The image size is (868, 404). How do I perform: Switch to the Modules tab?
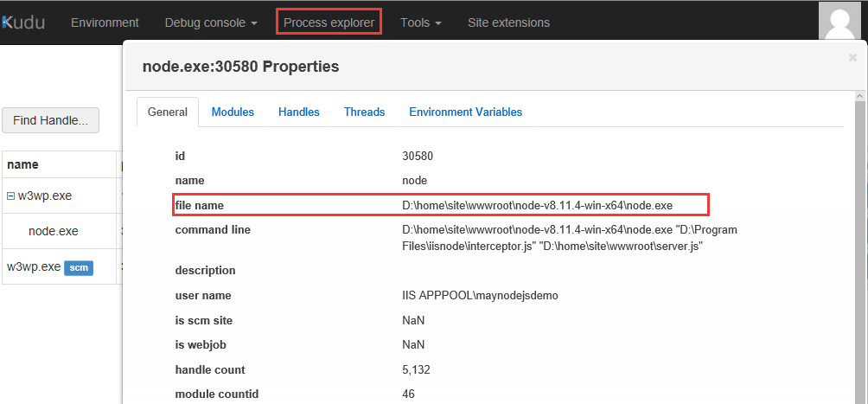click(233, 112)
